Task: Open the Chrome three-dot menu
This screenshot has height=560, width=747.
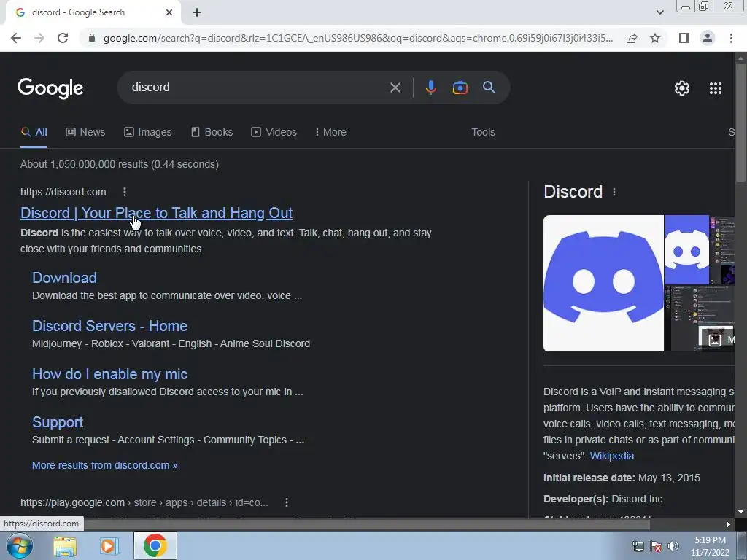Action: (x=731, y=38)
